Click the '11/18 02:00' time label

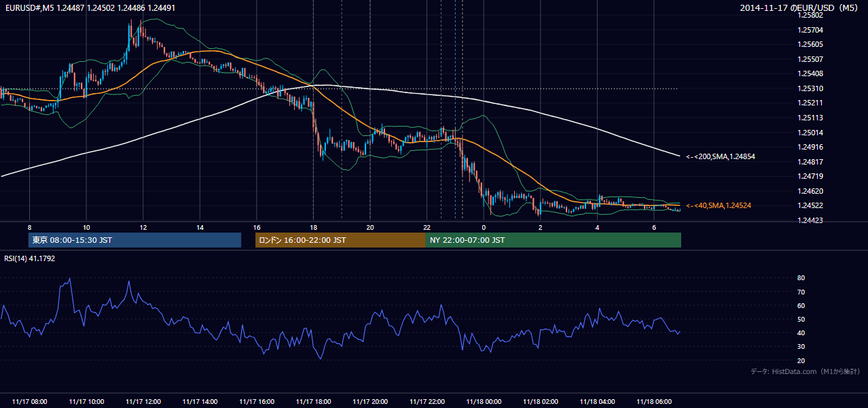pyautogui.click(x=541, y=402)
